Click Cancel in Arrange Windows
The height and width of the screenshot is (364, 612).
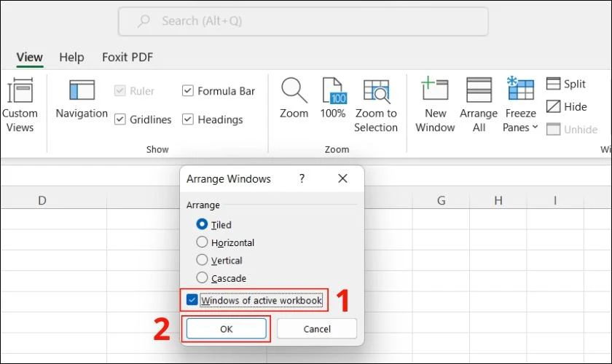(x=317, y=329)
